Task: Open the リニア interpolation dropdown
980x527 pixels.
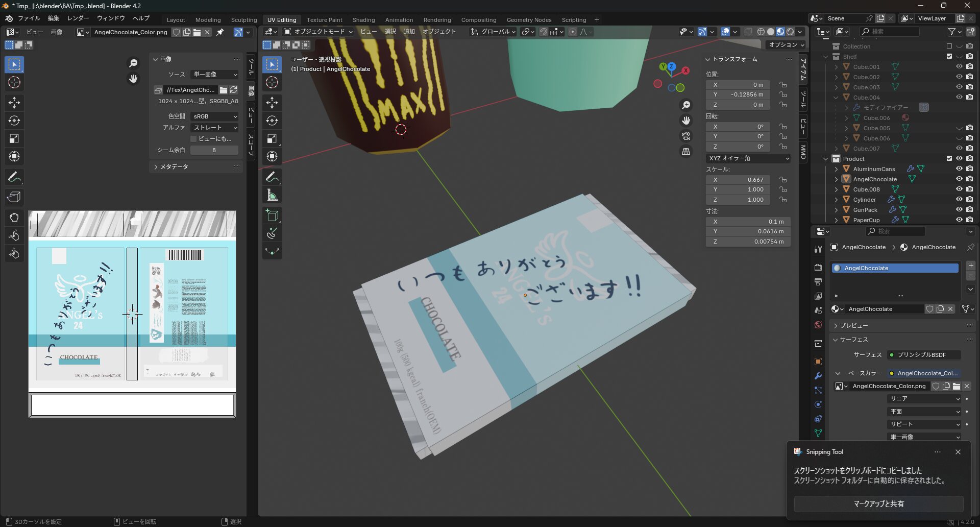Action: (924, 399)
